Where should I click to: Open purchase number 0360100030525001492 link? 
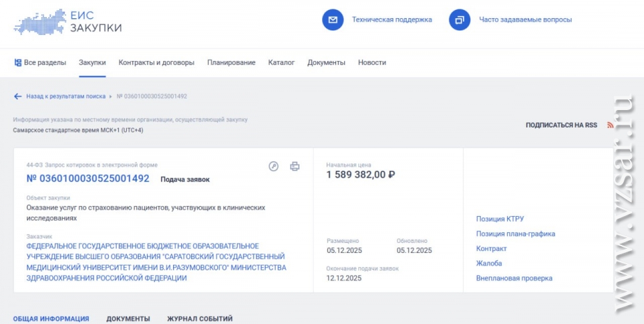(x=88, y=178)
